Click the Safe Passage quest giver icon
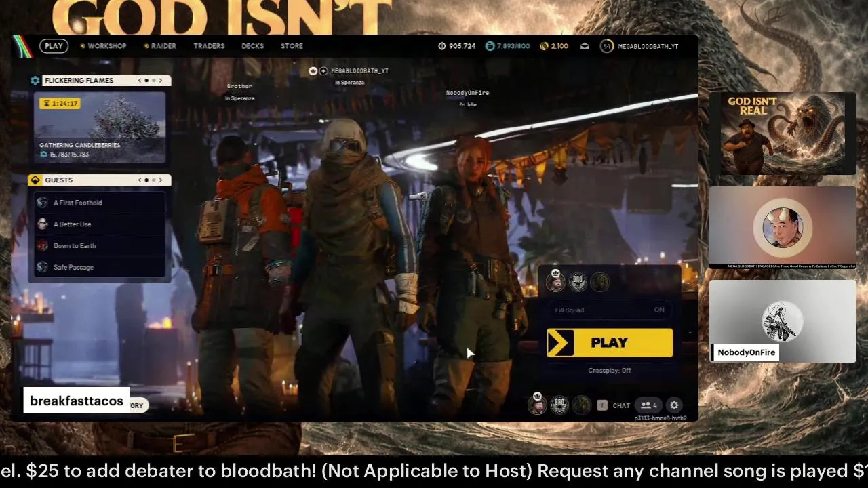This screenshot has width=868, height=488. [x=42, y=267]
